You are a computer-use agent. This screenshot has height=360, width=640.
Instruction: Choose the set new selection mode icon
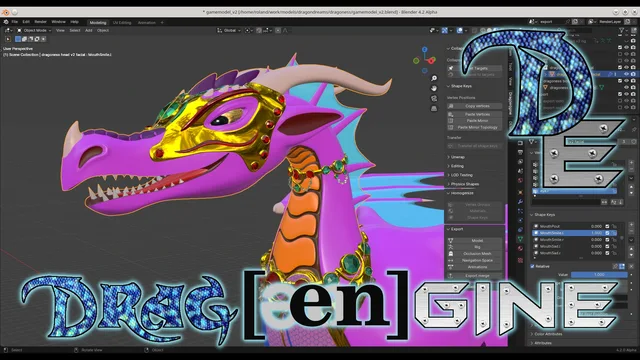(x=18, y=39)
